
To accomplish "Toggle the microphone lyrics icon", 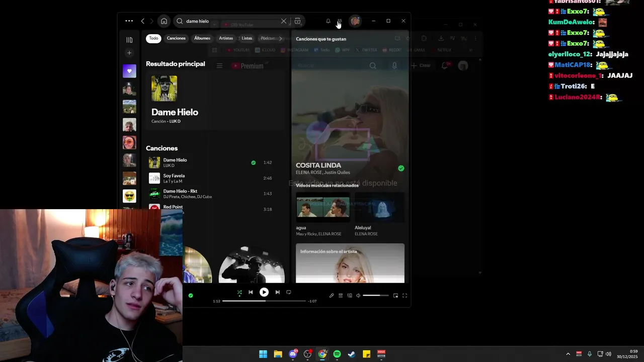I will (x=332, y=296).
